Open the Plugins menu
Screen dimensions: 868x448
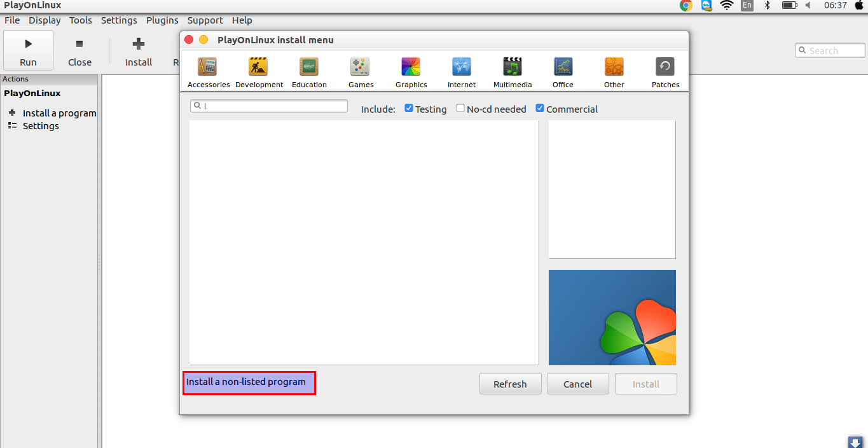pyautogui.click(x=162, y=20)
